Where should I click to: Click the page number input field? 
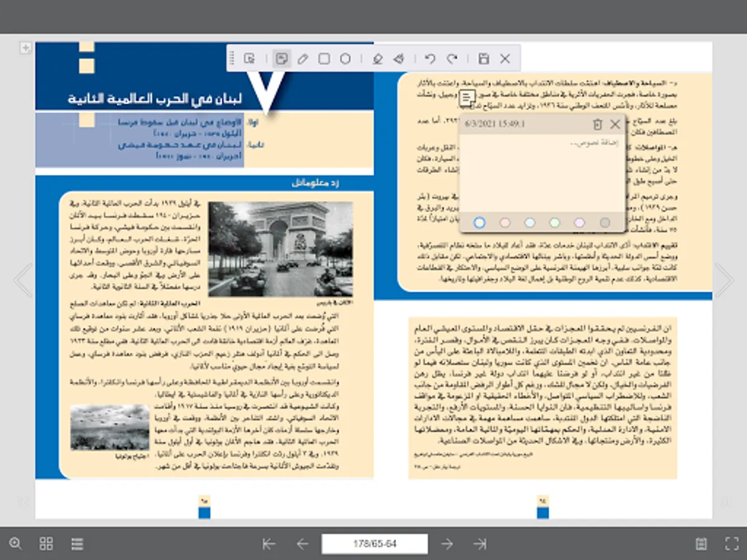(374, 544)
